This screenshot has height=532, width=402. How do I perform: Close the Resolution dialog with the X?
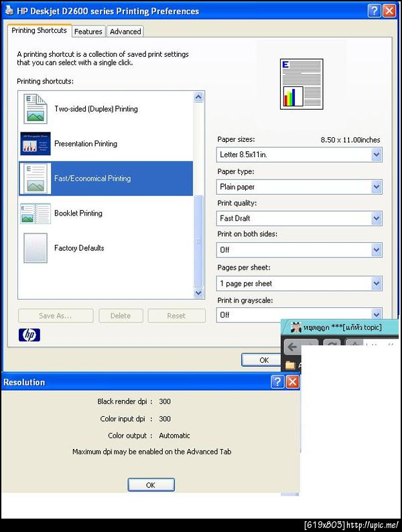(x=293, y=381)
